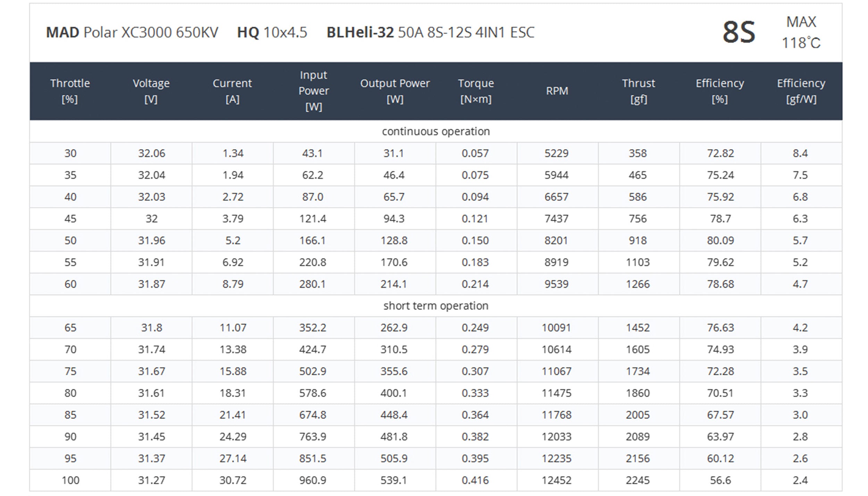868x496 pixels.
Task: Click the RPM column header
Action: coord(557,91)
